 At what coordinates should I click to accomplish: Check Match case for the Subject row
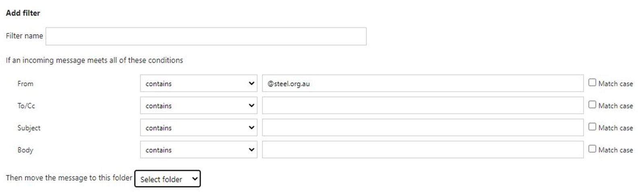pyautogui.click(x=592, y=127)
